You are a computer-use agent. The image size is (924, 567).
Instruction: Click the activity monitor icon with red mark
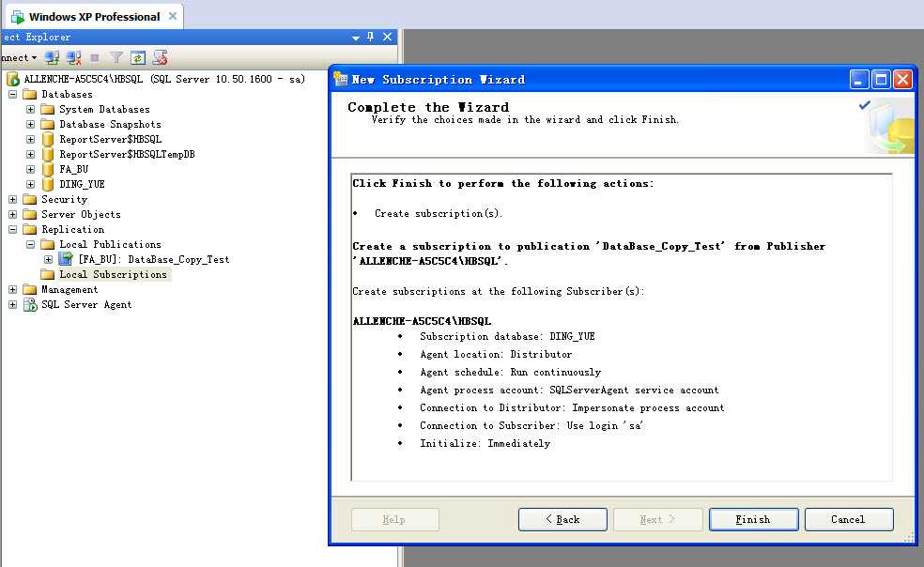click(x=160, y=58)
